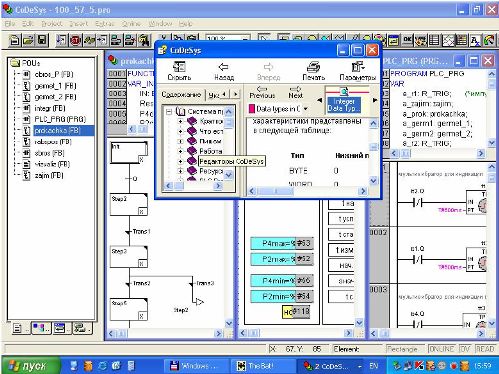The height and width of the screenshot is (374, 499).
Task: Click the red Stop toolbar icon
Action: coord(76,40)
